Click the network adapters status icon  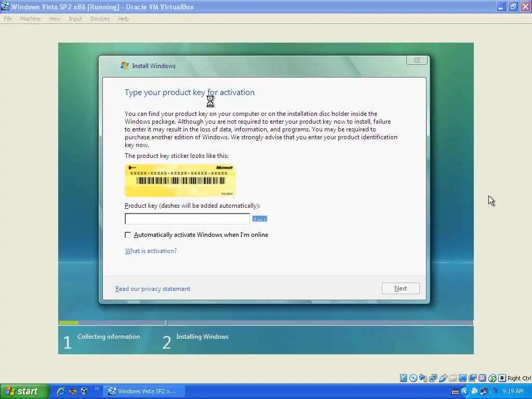[x=433, y=378]
